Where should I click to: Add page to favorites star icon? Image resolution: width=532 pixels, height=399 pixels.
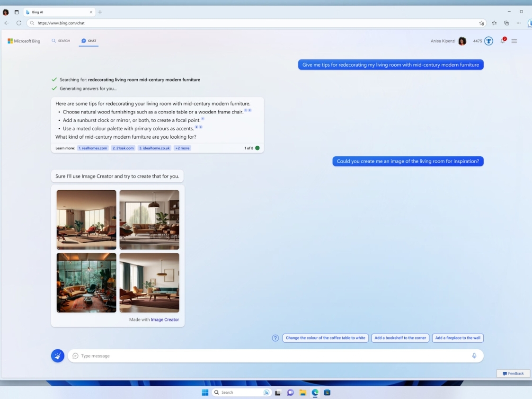tap(482, 23)
